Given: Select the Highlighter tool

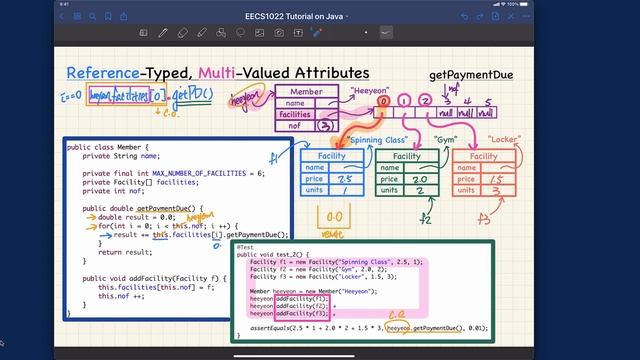Looking at the screenshot, I should pyautogui.click(x=202, y=33).
